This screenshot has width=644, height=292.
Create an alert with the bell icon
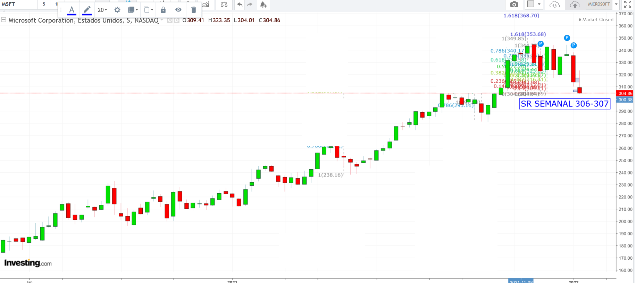point(263,5)
